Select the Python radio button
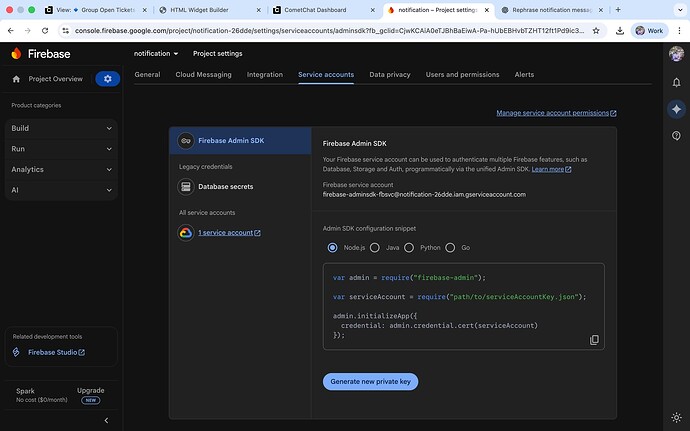 pos(412,247)
